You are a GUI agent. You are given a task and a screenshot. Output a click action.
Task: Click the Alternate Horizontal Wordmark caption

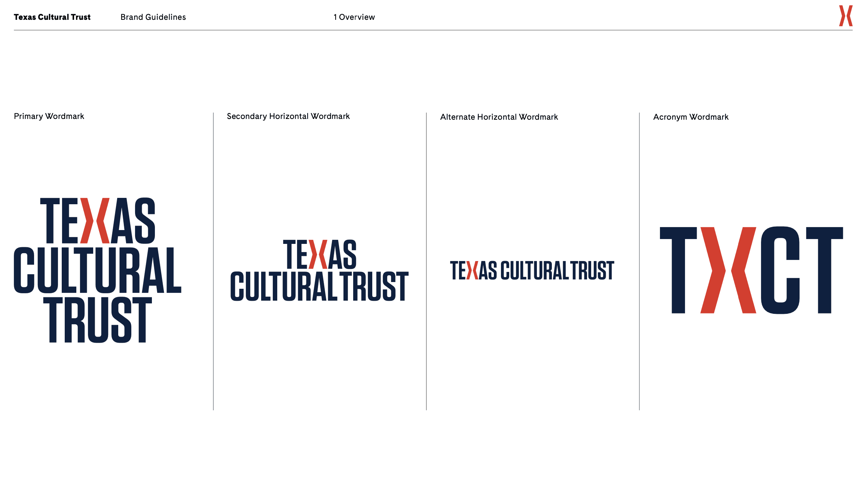coord(499,117)
